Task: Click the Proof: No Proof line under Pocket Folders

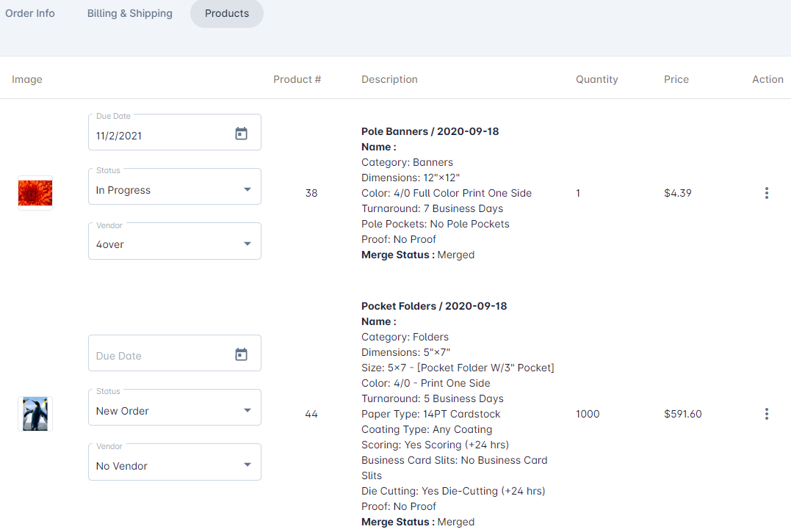Action: pyautogui.click(x=399, y=506)
